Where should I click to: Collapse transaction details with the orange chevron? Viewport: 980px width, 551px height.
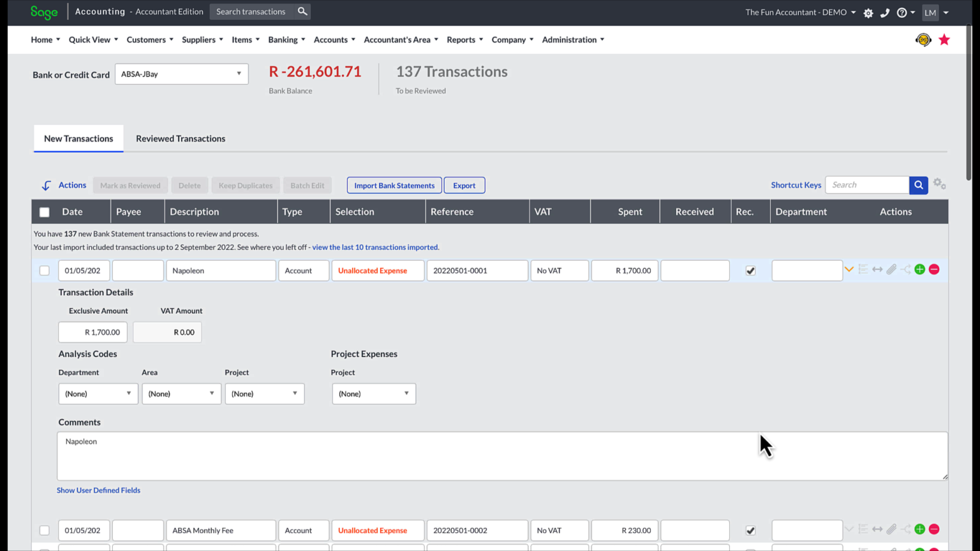[x=849, y=269]
